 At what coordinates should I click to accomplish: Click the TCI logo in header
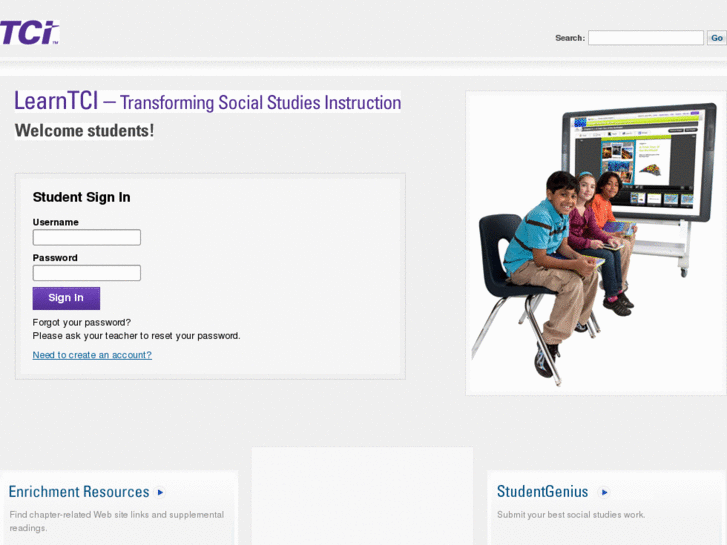[x=29, y=32]
